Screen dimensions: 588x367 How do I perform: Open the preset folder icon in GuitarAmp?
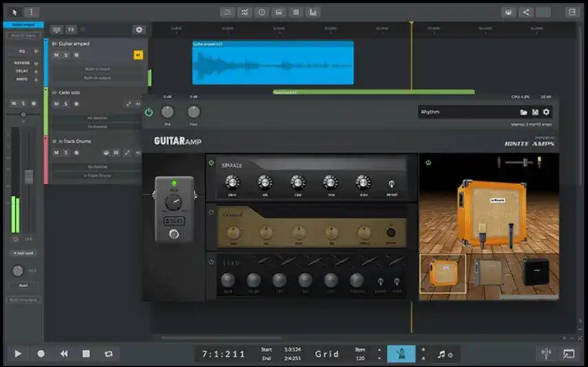point(523,112)
